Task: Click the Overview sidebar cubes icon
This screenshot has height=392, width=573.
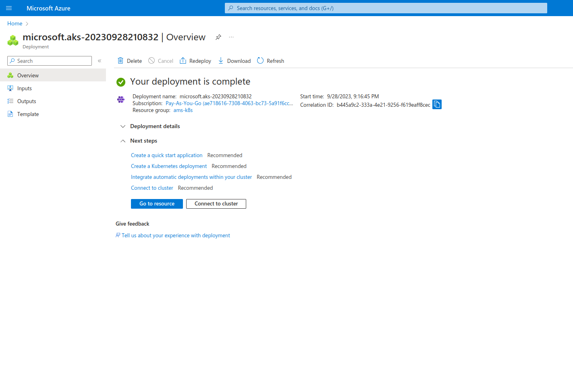Action: 10,75
